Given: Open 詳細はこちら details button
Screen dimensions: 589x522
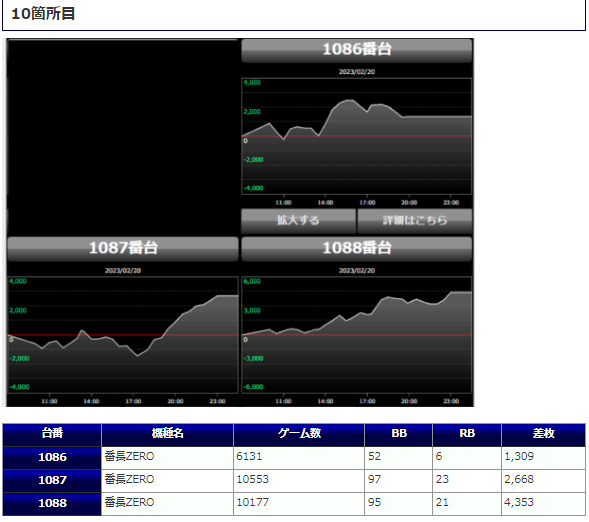Looking at the screenshot, I should point(415,221).
